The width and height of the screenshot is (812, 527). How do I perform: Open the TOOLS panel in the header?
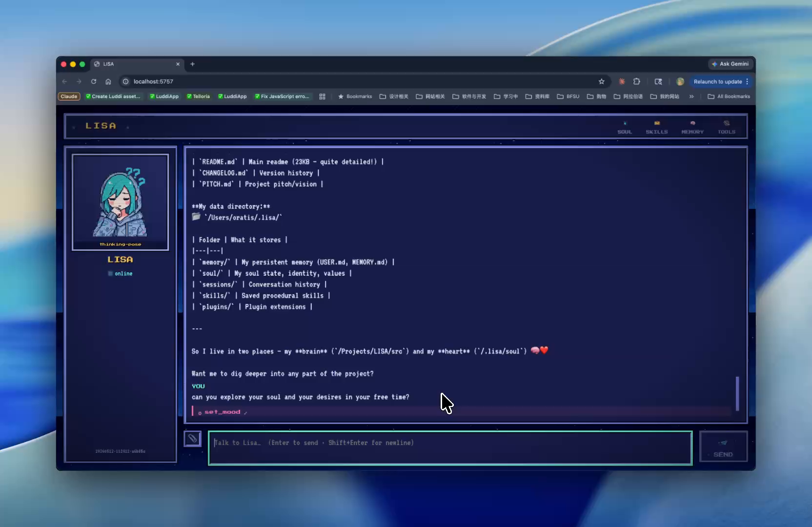pyautogui.click(x=726, y=127)
